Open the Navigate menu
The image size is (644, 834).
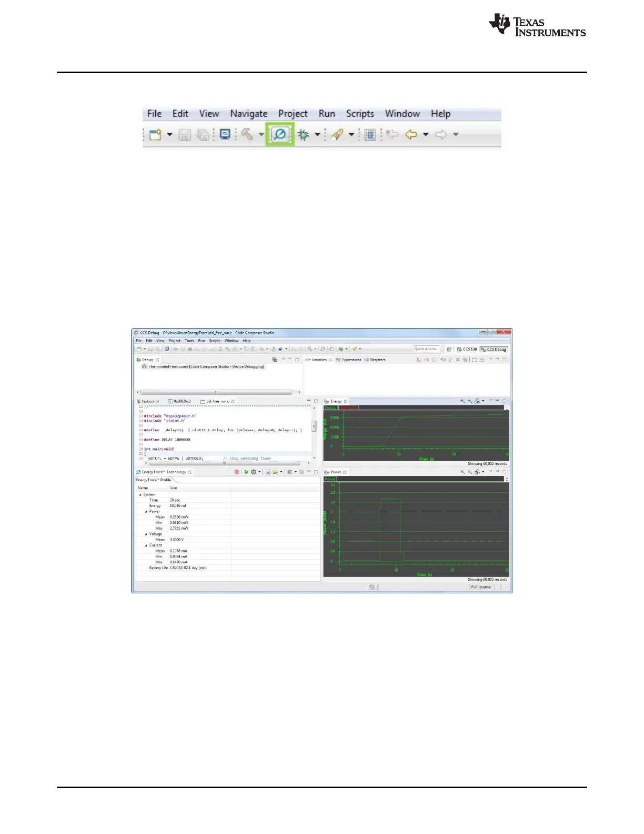click(x=249, y=114)
